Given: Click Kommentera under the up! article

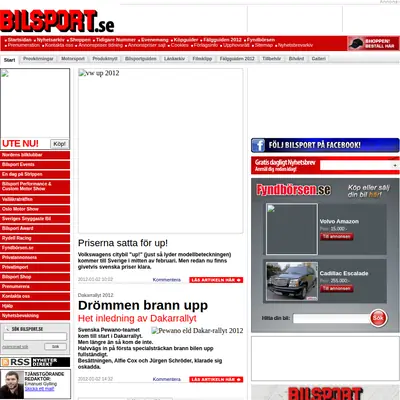Looking at the screenshot, I should 167,280.
